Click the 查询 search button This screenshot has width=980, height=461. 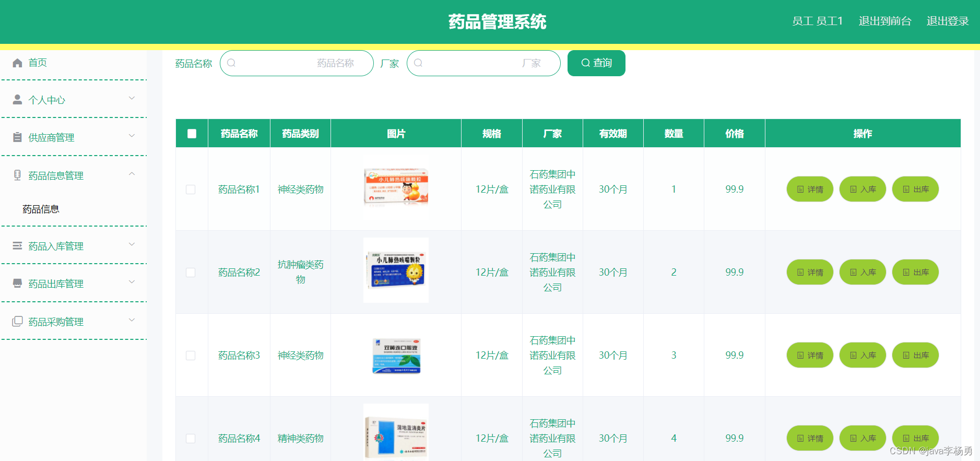coord(596,63)
